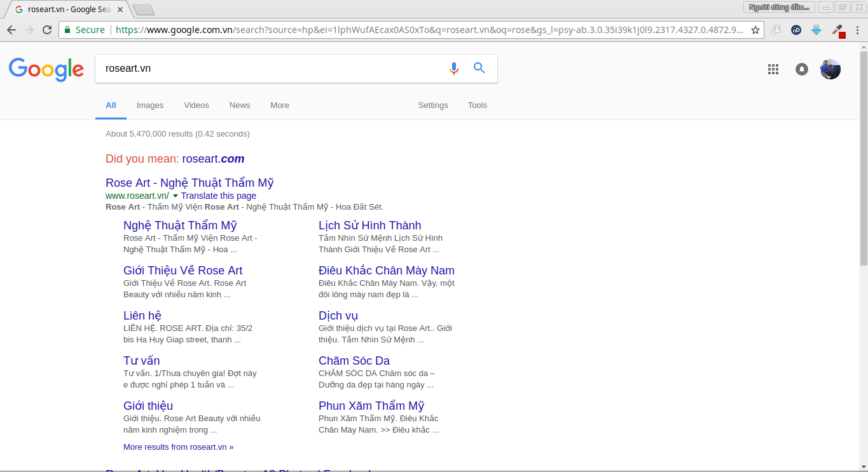
Task: Open the More search categories menu
Action: (280, 105)
